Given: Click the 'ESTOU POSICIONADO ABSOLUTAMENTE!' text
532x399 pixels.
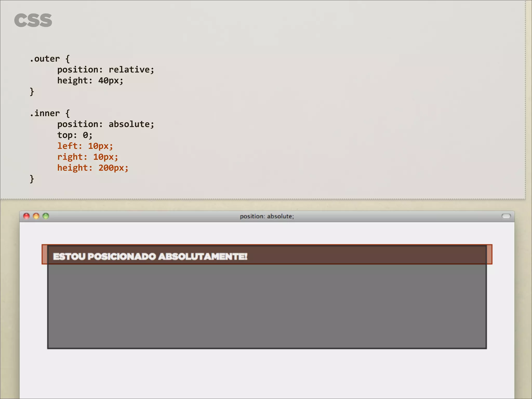Looking at the screenshot, I should click(150, 256).
